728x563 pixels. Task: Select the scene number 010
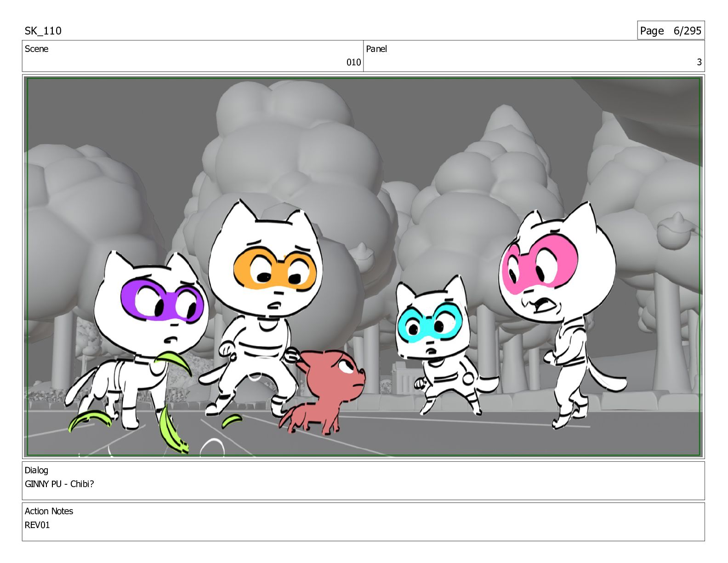click(353, 62)
